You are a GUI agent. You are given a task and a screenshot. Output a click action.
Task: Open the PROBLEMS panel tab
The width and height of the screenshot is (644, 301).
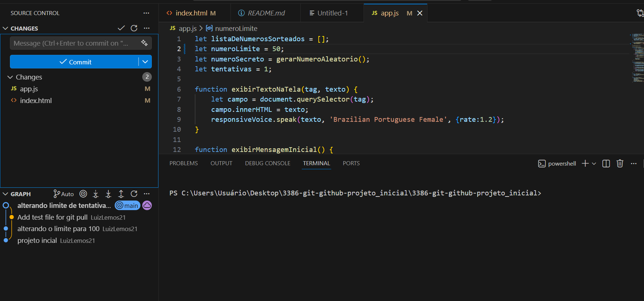coord(183,163)
